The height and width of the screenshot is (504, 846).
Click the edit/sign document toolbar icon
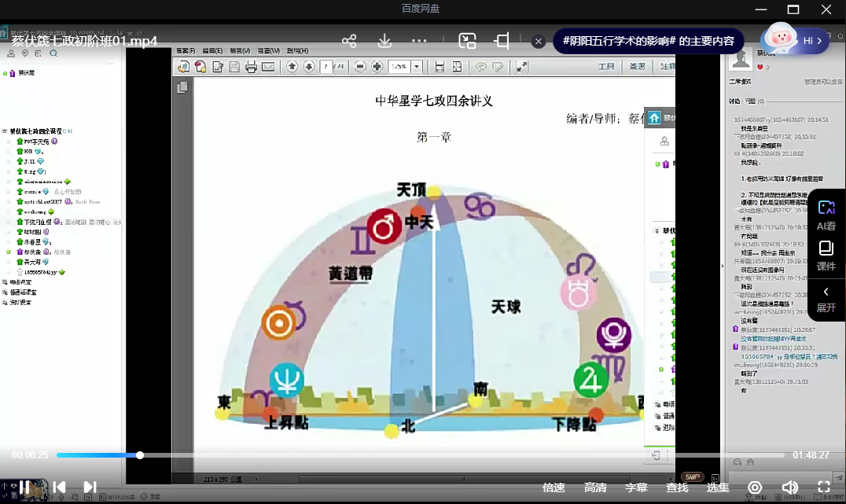click(218, 67)
